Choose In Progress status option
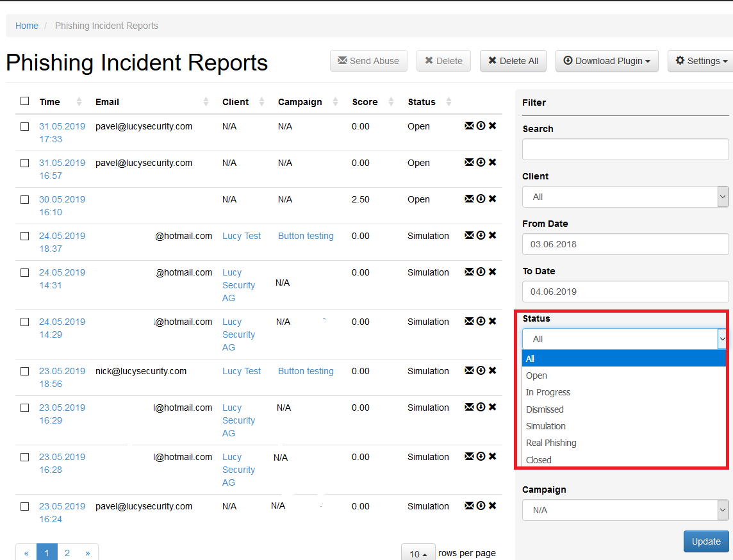 point(548,392)
